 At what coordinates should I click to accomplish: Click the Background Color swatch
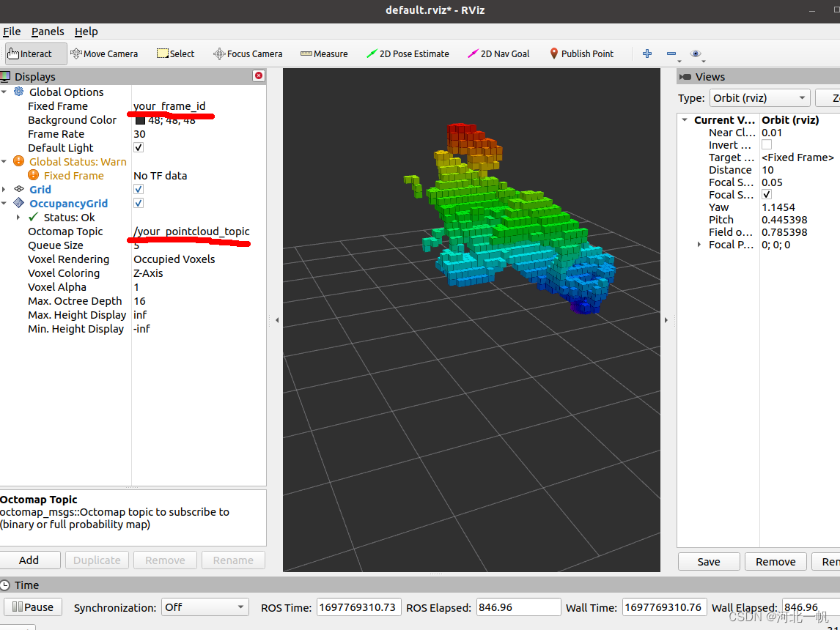coord(140,120)
